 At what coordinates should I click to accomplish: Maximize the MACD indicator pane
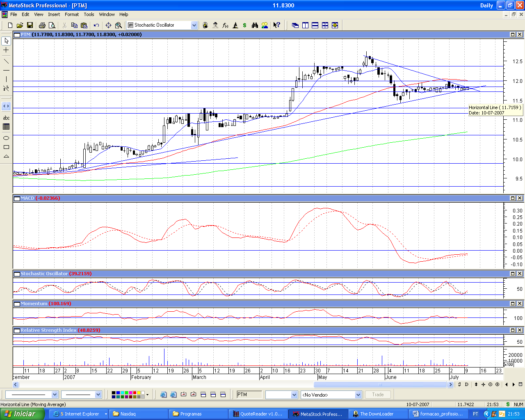[513, 198]
